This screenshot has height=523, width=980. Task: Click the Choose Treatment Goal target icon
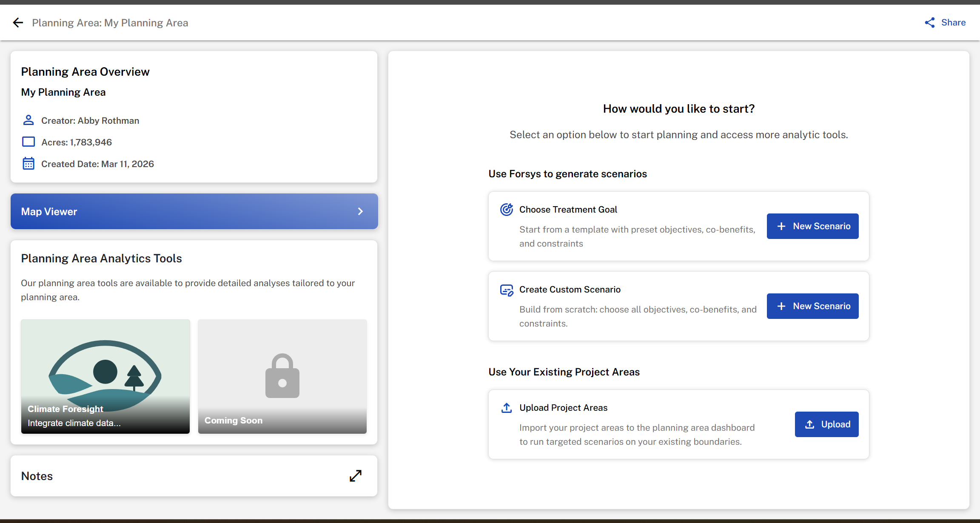[x=506, y=209]
